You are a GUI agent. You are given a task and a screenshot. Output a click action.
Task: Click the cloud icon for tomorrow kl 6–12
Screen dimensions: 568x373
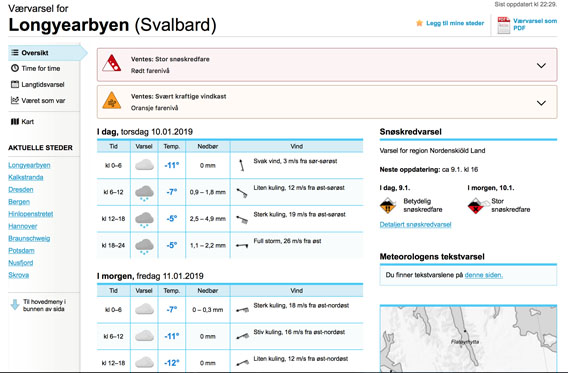coord(144,336)
